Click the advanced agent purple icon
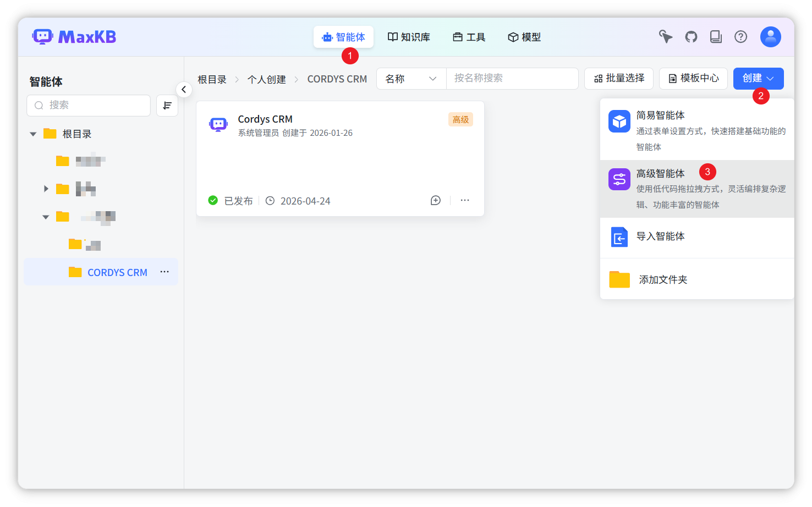 point(619,179)
